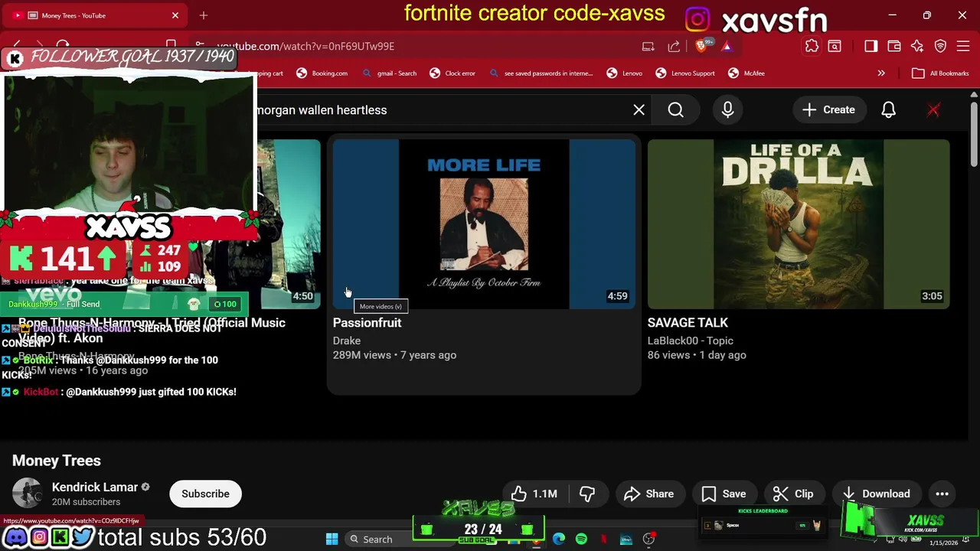Click the SAVAGE TALK video title

[x=688, y=323]
